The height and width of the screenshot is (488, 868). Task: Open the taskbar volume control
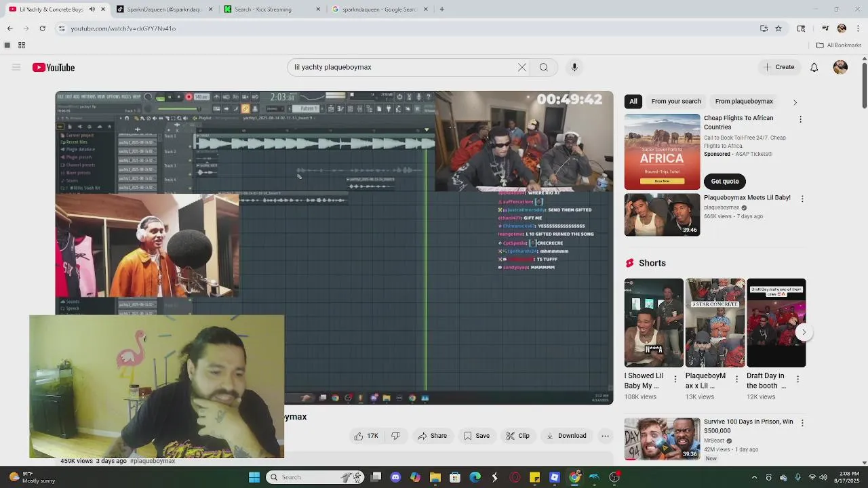824,477
